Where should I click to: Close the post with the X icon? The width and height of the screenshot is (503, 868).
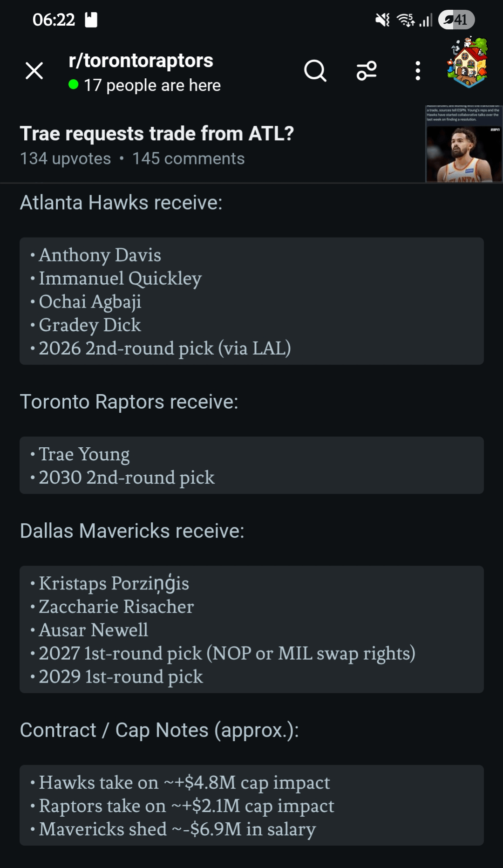(x=34, y=71)
